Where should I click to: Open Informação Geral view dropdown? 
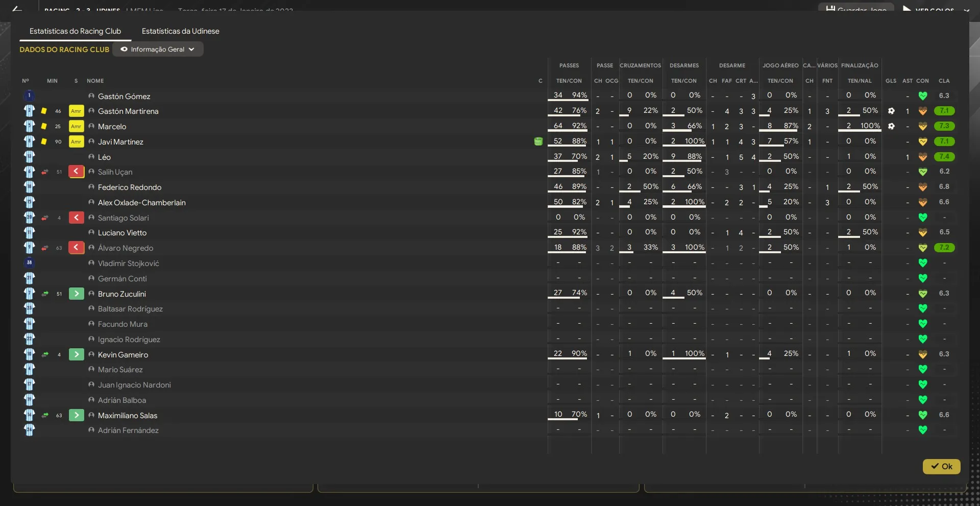coord(158,50)
